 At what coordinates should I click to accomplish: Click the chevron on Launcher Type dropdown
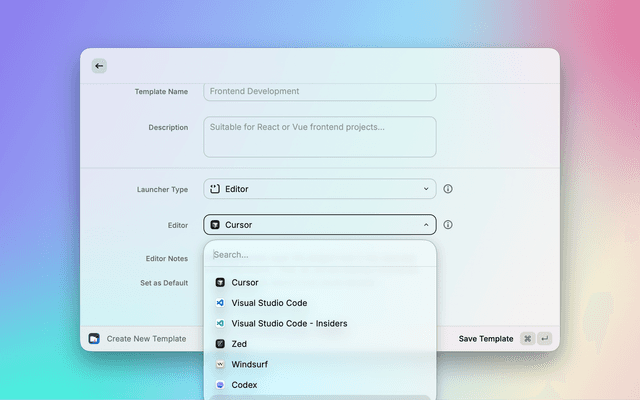tap(426, 189)
